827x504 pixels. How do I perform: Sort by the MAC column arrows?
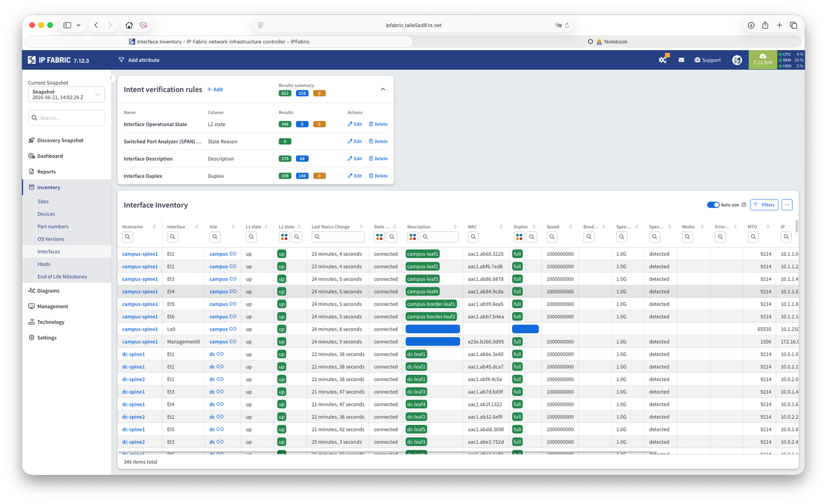pos(501,227)
